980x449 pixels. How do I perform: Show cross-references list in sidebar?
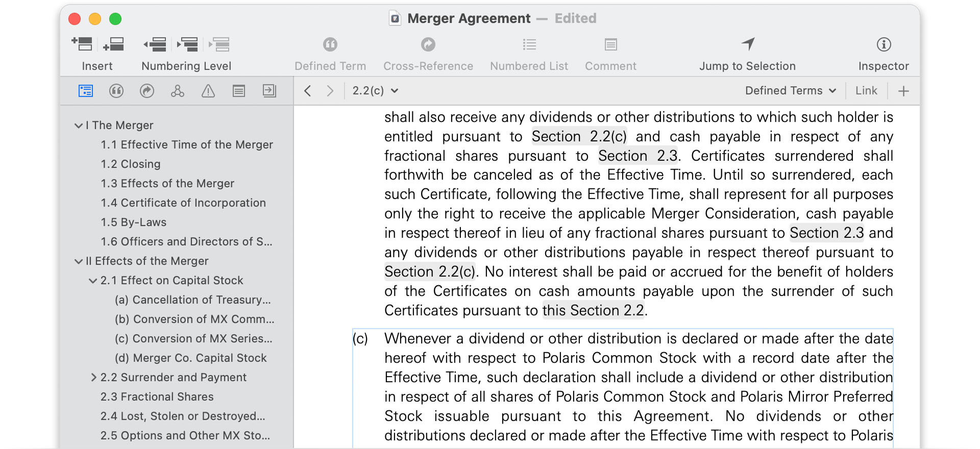147,91
